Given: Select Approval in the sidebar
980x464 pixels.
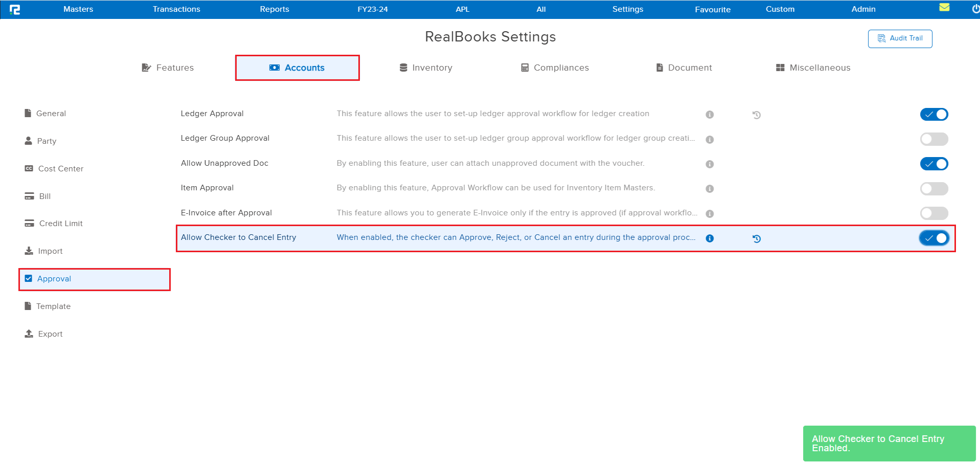Looking at the screenshot, I should [x=95, y=279].
